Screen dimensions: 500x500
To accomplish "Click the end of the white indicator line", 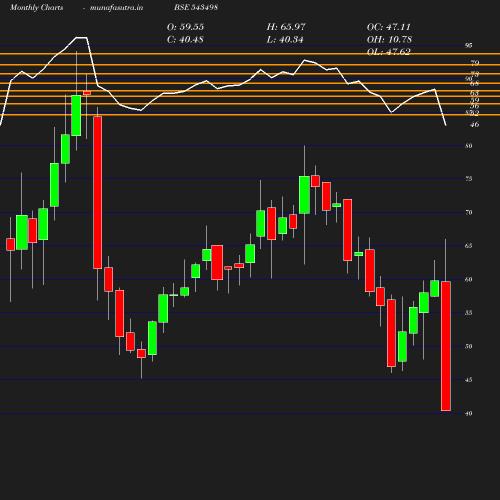I will [x=446, y=125].
